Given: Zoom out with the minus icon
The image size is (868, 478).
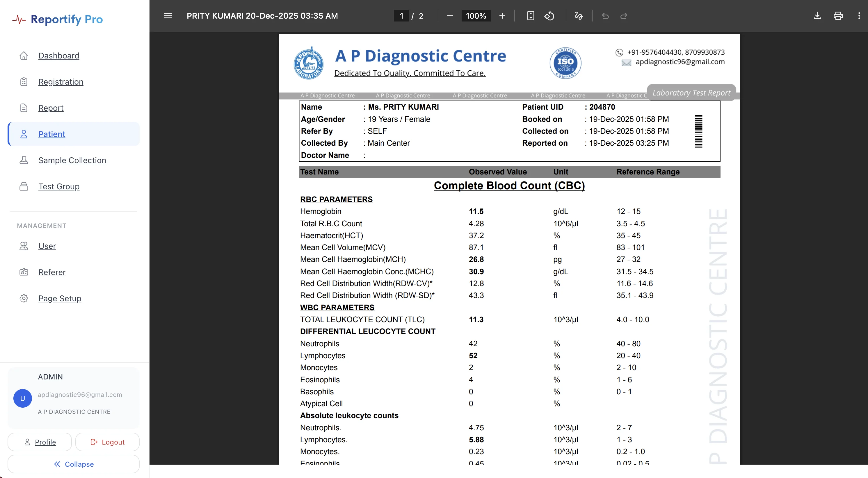Looking at the screenshot, I should [x=450, y=16].
